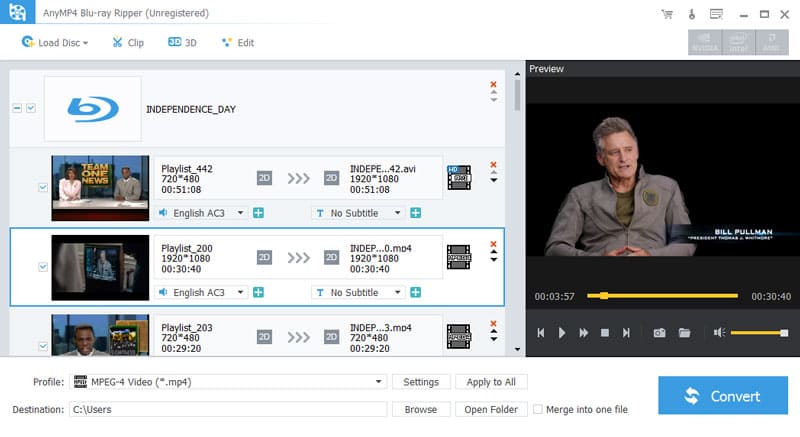This screenshot has width=800, height=437.
Task: Open English AC3 audio dropdown for Playlist_442
Action: (x=202, y=213)
